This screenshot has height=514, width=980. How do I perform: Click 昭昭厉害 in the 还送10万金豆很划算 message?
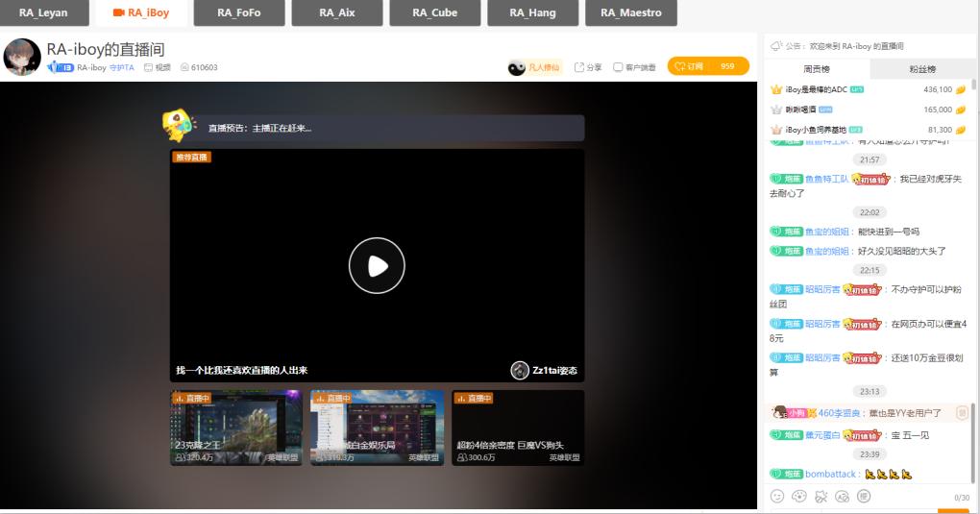pos(822,357)
